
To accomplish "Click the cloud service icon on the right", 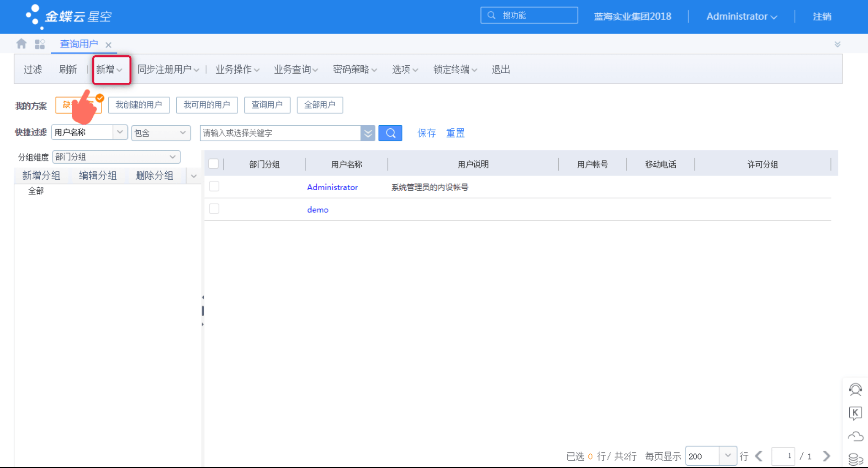I will [855, 436].
